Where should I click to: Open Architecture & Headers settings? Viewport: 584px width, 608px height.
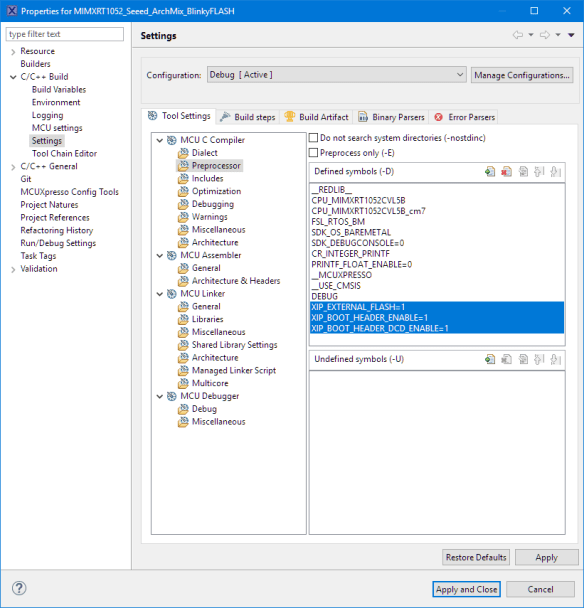(236, 281)
